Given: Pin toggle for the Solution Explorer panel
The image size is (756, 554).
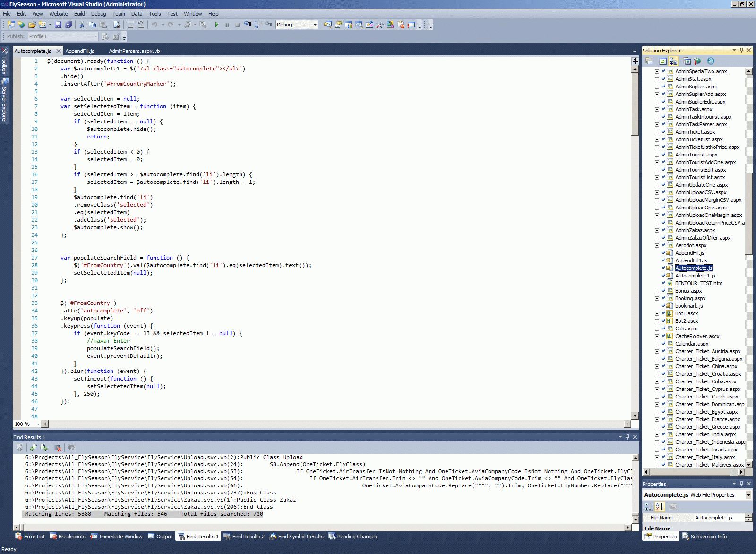Looking at the screenshot, I should tap(741, 50).
